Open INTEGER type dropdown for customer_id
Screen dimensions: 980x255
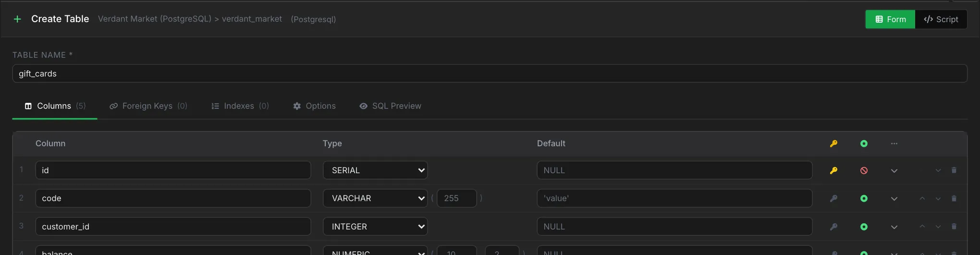coord(375,227)
